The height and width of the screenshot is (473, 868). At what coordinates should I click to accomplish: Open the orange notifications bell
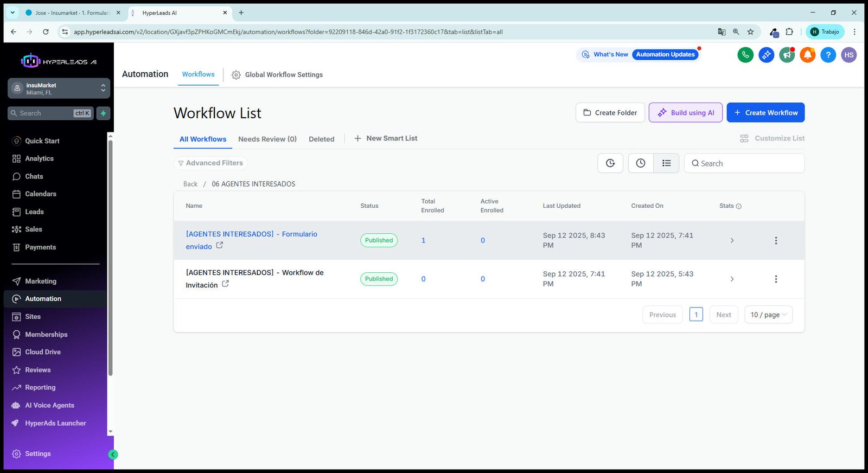pyautogui.click(x=807, y=55)
